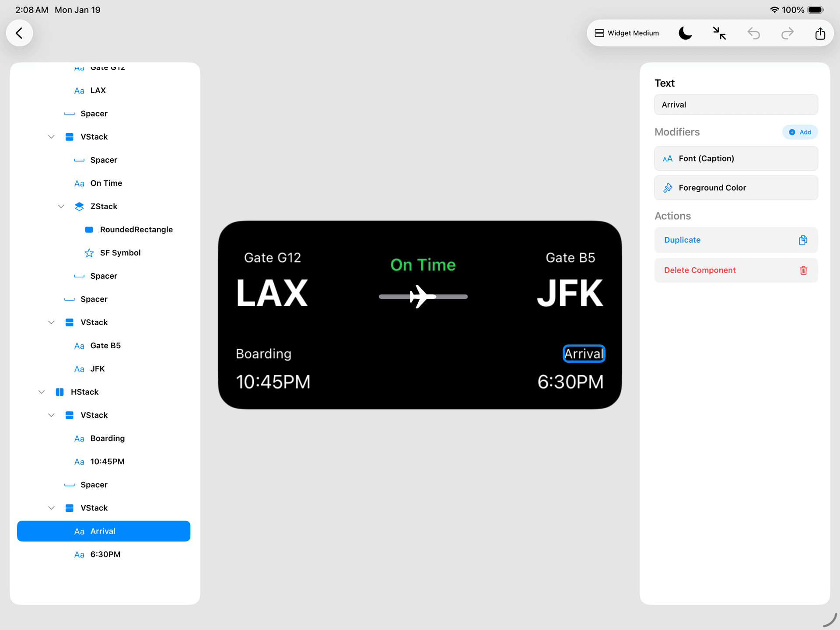Click the copy icon on Duplicate
The height and width of the screenshot is (630, 840).
pos(803,240)
